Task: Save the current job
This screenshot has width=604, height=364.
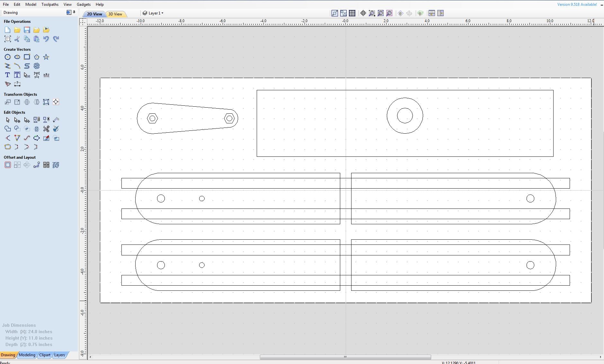Action: tap(27, 30)
